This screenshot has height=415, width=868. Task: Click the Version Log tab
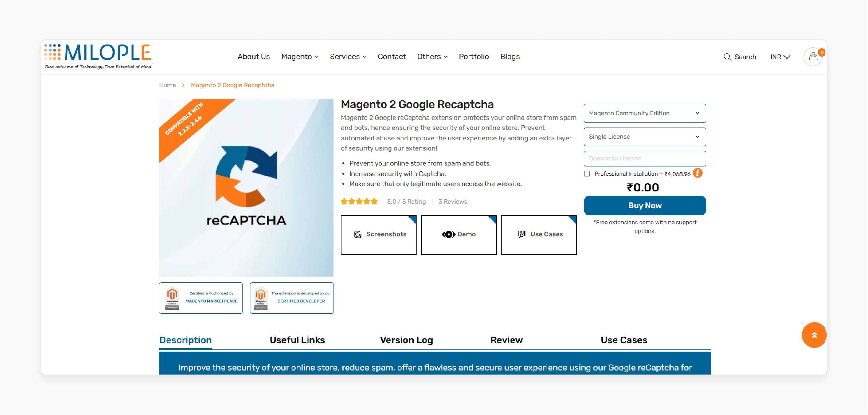pos(406,340)
